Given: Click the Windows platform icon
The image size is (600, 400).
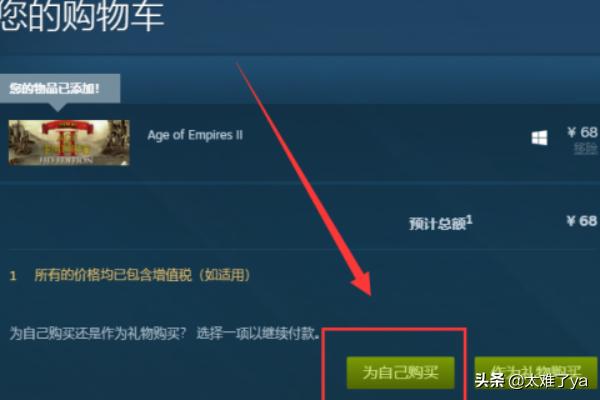Looking at the screenshot, I should coord(539,138).
